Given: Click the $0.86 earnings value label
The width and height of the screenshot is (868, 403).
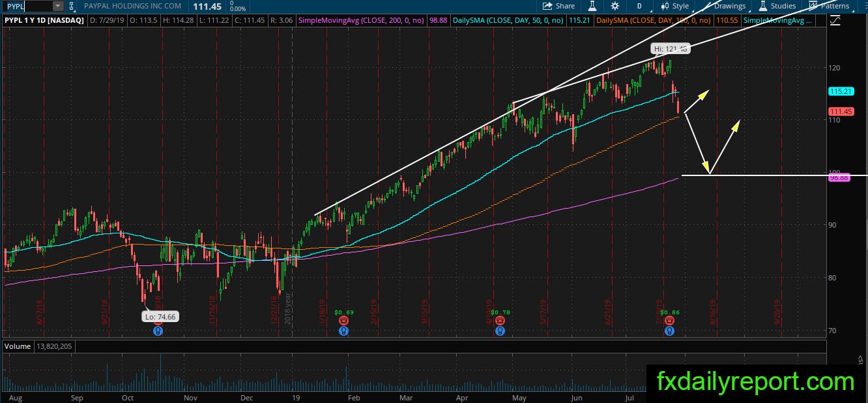Looking at the screenshot, I should pos(671,312).
